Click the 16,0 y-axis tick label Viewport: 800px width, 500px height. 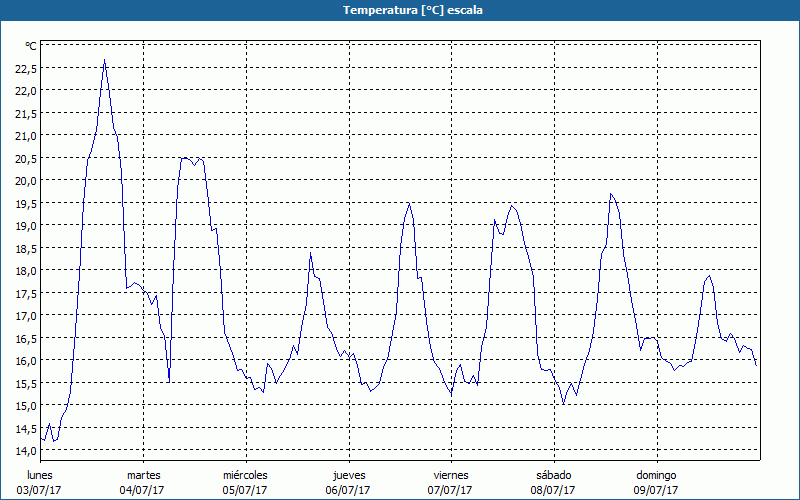(x=25, y=361)
